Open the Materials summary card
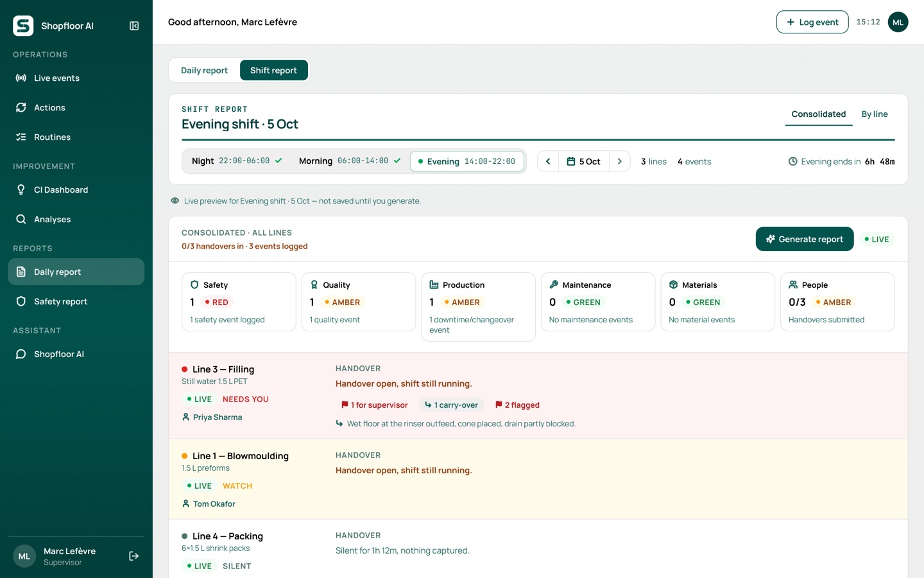The height and width of the screenshot is (578, 924). pyautogui.click(x=718, y=302)
